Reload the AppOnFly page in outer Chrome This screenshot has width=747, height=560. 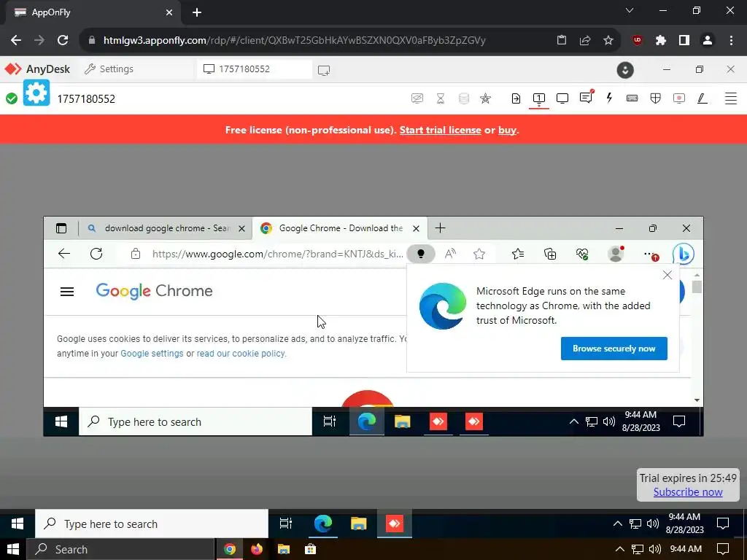[63, 40]
